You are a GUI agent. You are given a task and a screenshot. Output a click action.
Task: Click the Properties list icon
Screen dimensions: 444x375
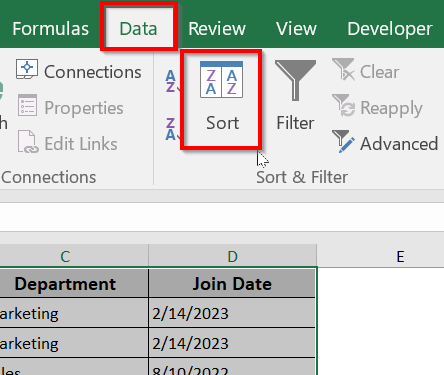pyautogui.click(x=27, y=105)
